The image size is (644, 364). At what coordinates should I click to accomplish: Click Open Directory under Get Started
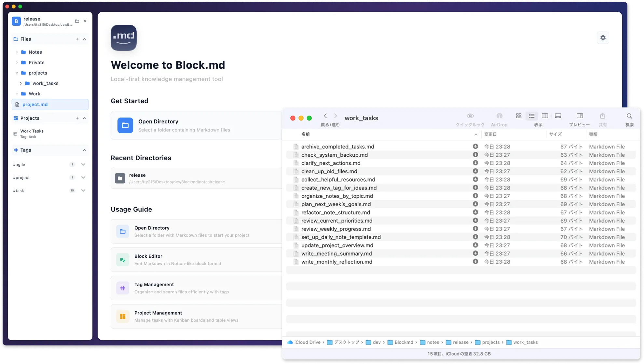197,125
